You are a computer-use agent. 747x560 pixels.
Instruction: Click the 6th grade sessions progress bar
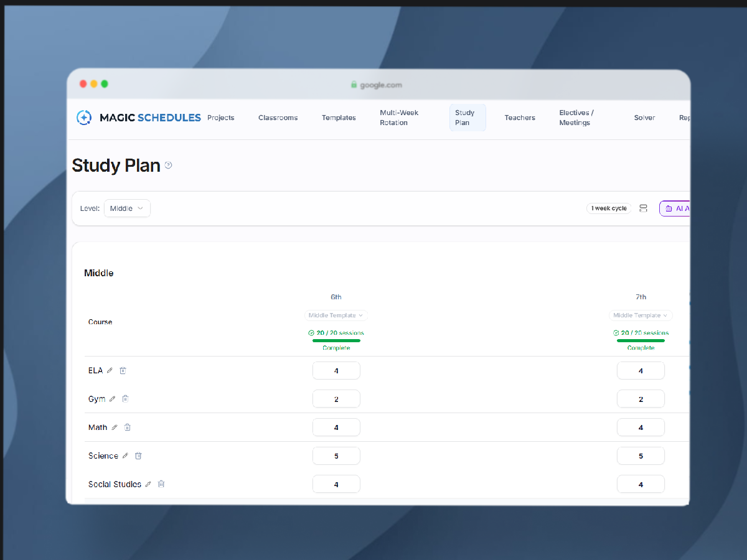point(336,340)
